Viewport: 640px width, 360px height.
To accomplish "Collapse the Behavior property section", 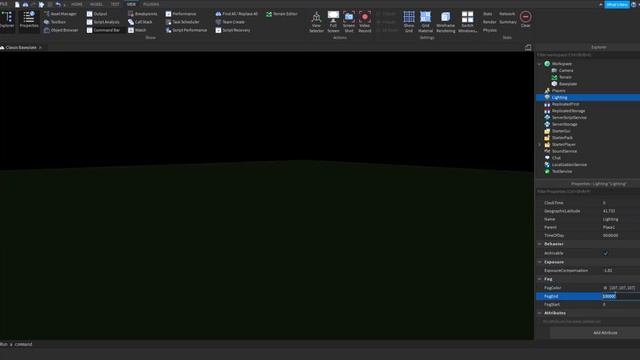I will coord(540,244).
